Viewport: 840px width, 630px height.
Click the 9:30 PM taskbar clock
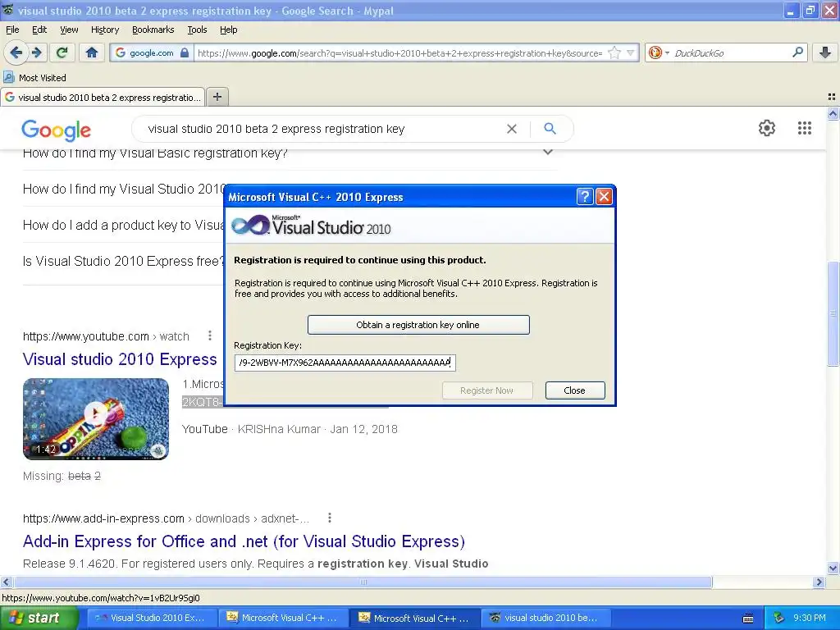(x=810, y=618)
